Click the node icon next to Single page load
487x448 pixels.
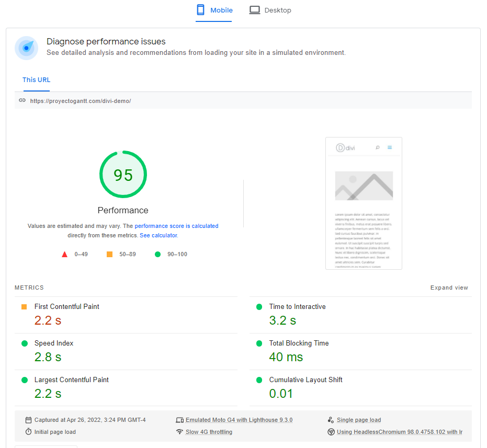(x=330, y=420)
